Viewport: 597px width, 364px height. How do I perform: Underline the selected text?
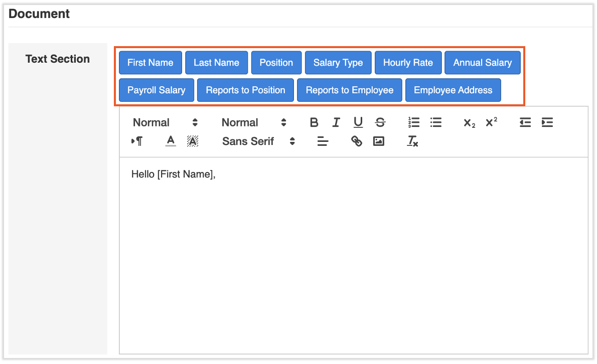click(358, 122)
